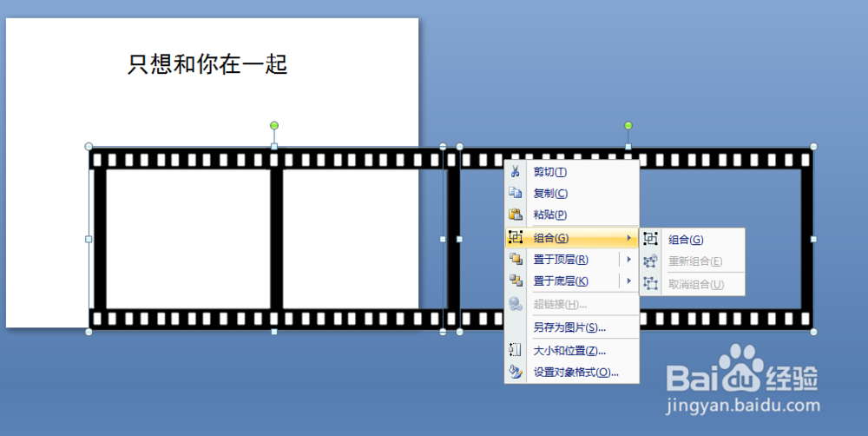The height and width of the screenshot is (436, 868).
Task: Click bottom-middle handle of left film strip
Action: click(274, 332)
